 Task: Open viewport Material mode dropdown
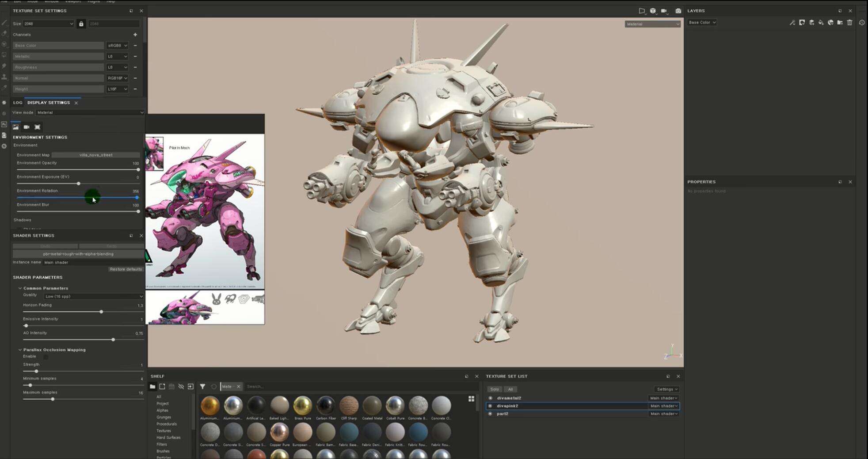(653, 24)
